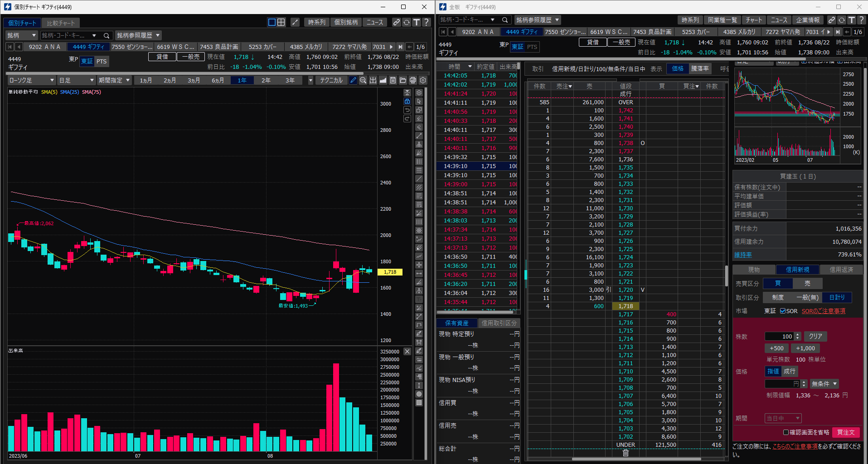The height and width of the screenshot is (464, 868).
Task: Select the four-pane grid layout icon
Action: pyautogui.click(x=281, y=22)
